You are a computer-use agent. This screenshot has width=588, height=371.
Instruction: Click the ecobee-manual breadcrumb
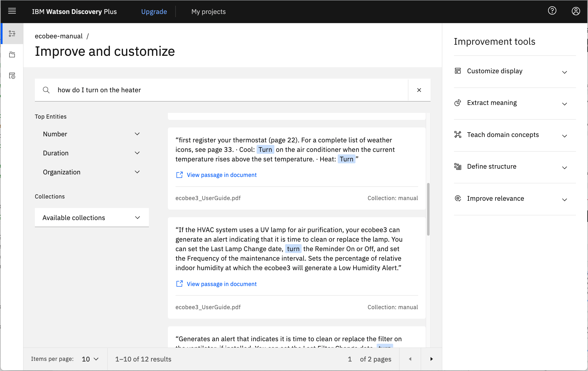(x=59, y=36)
